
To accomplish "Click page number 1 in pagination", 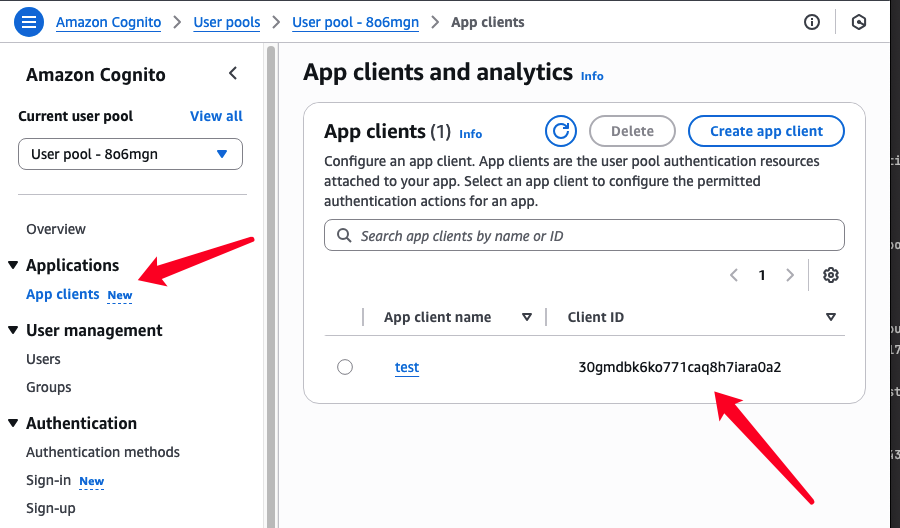I will pyautogui.click(x=762, y=275).
